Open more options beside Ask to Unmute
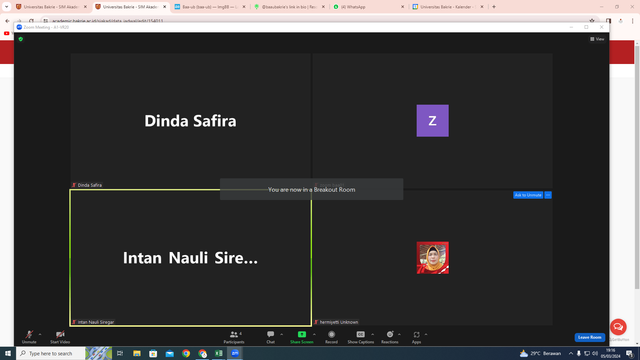The image size is (640, 360). coord(548,195)
